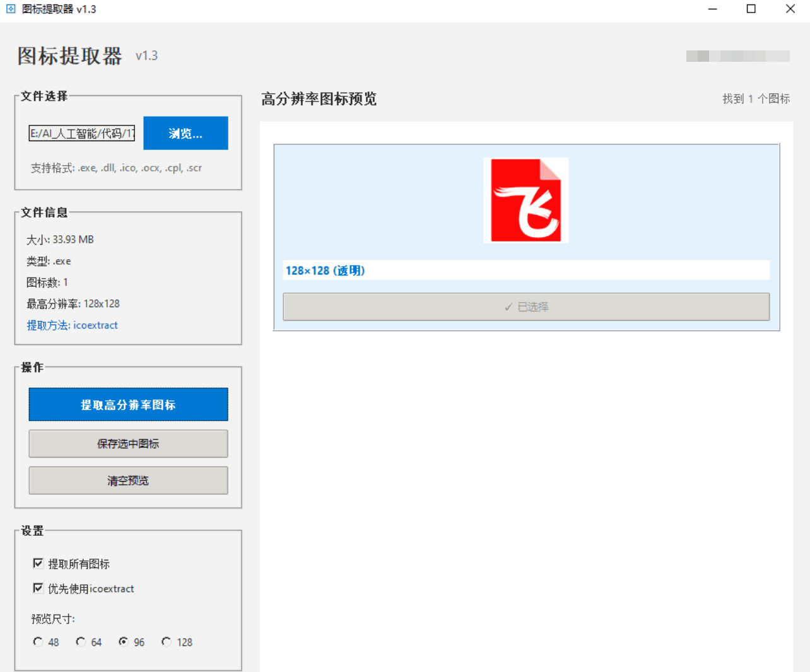Select the red extracted icon preview image
This screenshot has height=672, width=810.
[x=525, y=200]
